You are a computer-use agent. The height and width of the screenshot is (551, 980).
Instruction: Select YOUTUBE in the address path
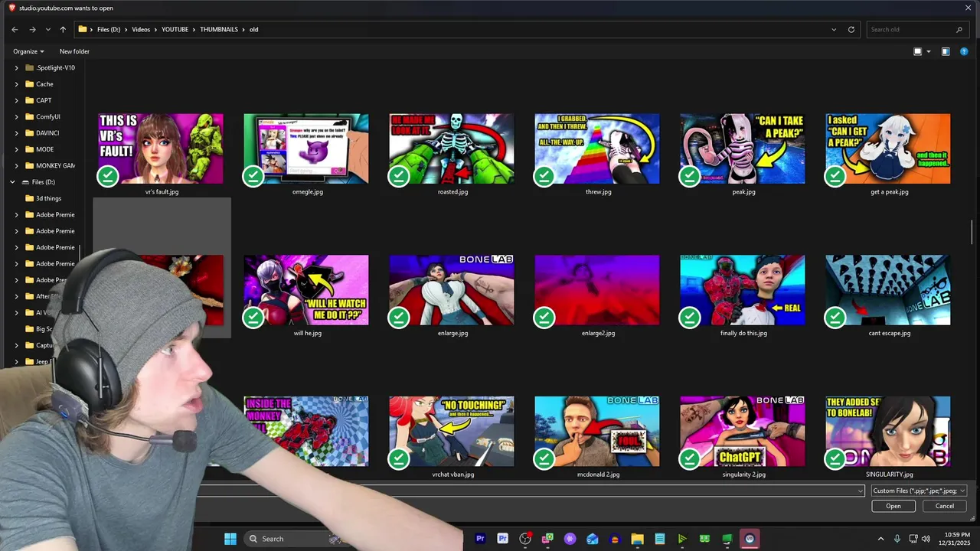point(175,29)
